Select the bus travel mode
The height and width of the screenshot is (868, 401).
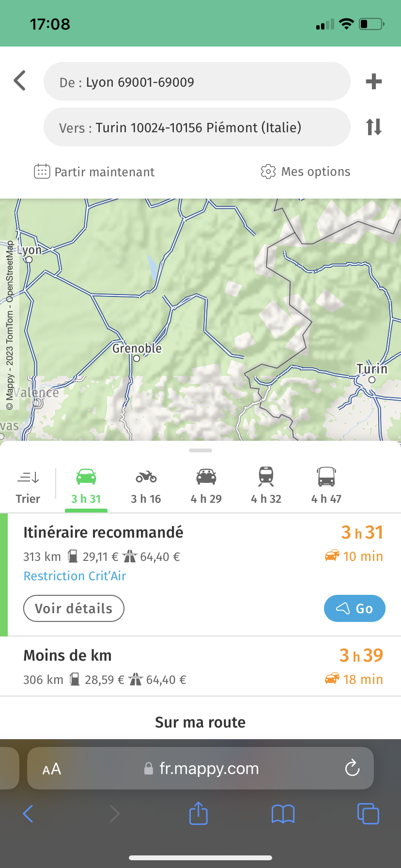(x=326, y=485)
